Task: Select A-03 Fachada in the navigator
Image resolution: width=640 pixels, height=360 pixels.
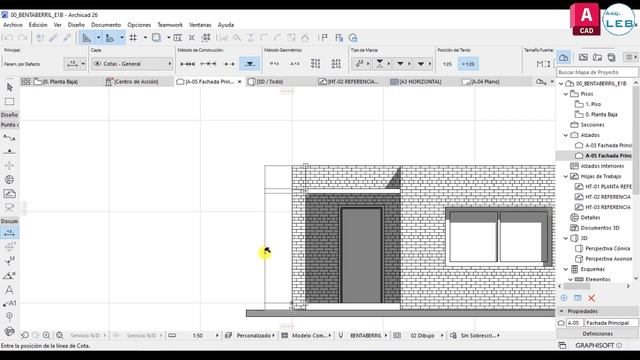Action: click(x=608, y=145)
